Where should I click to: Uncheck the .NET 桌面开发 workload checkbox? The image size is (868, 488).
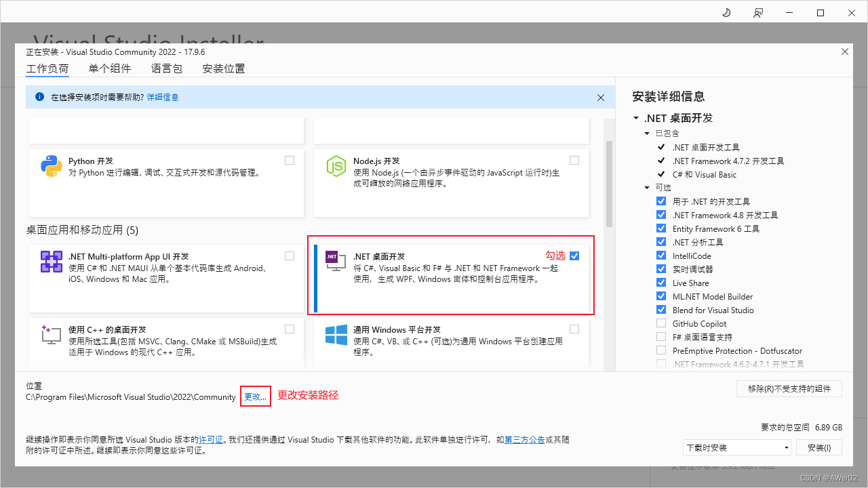[x=574, y=256]
